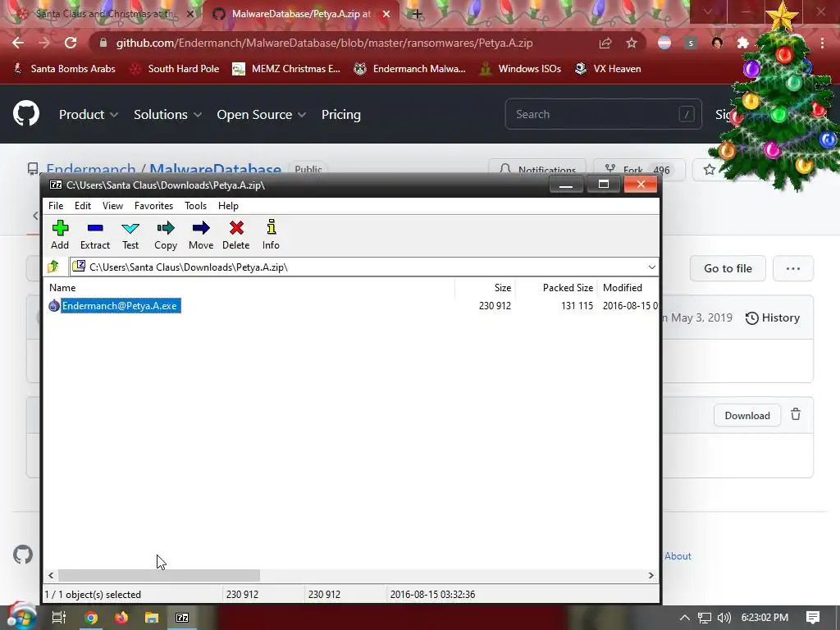Open the Santa Bombs Arabs bookmark
840x630 pixels.
point(64,69)
